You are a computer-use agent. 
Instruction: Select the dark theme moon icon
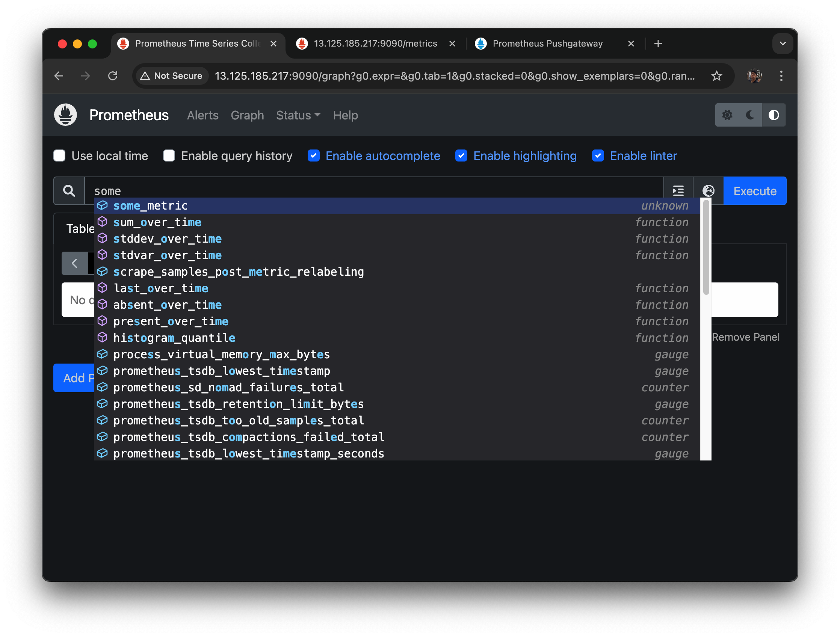click(x=750, y=115)
